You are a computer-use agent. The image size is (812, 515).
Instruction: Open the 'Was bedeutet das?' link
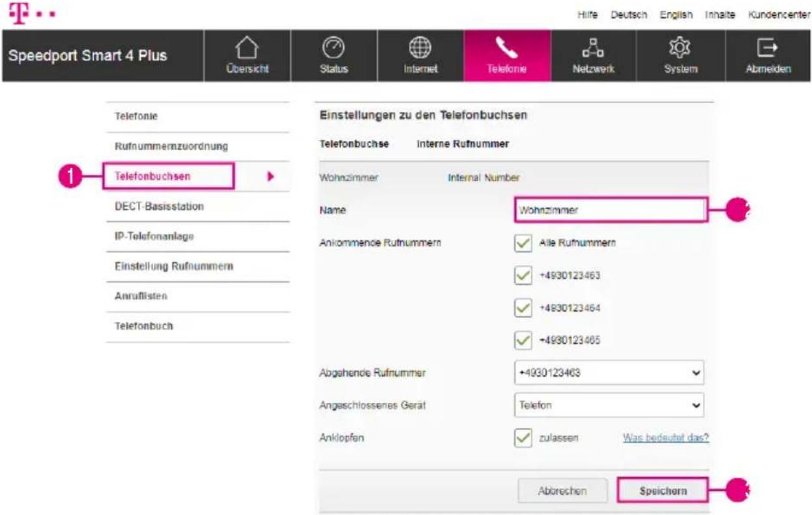[665, 438]
